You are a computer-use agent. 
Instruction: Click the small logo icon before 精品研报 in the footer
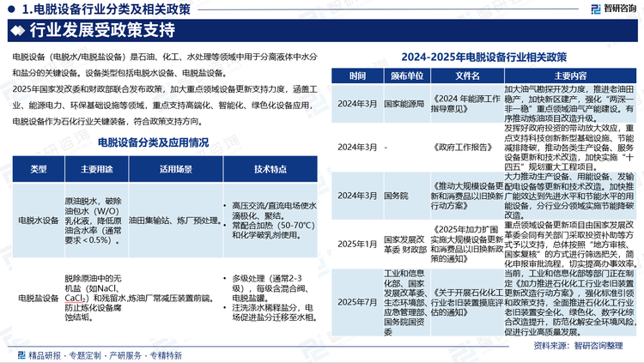pos(21,355)
